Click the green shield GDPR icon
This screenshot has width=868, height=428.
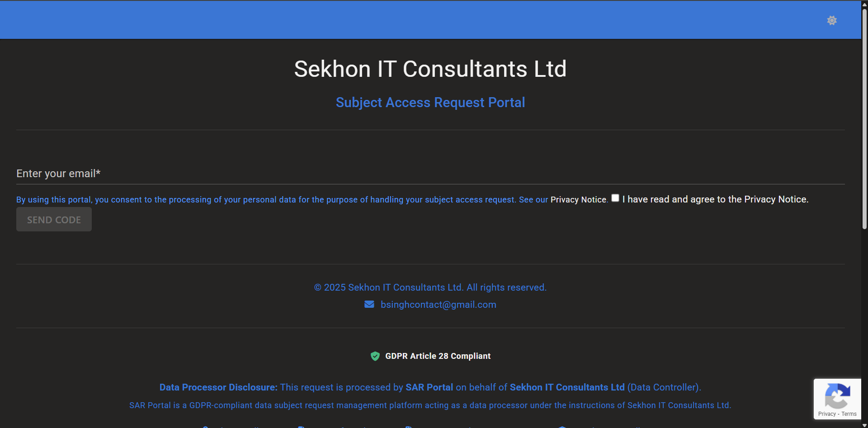(375, 356)
